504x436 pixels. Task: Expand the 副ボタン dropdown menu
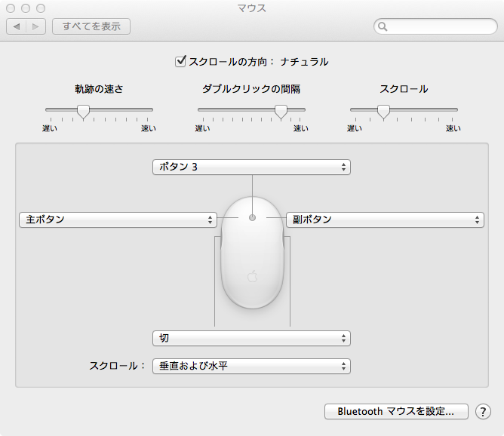pyautogui.click(x=385, y=220)
